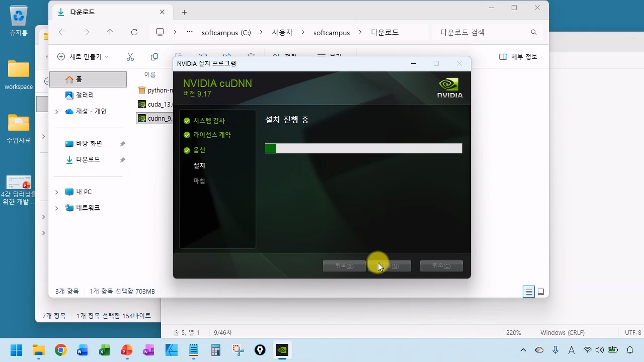Expand breadcrumb chevron after 사용자
This screenshot has width=644, height=362.
click(x=303, y=33)
